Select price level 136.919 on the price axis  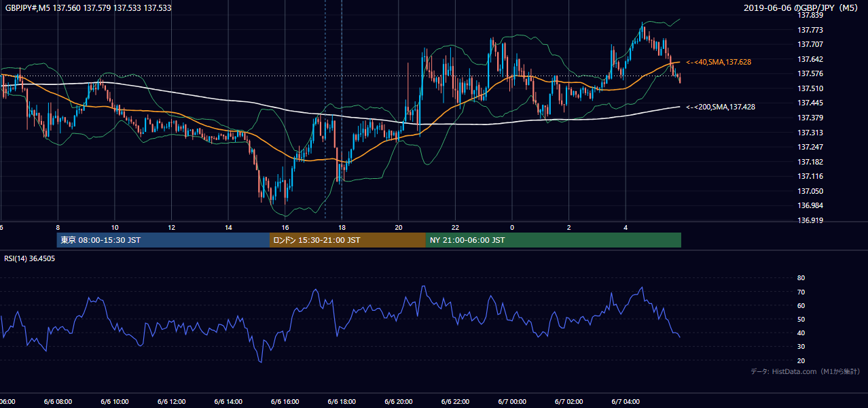tap(810, 220)
